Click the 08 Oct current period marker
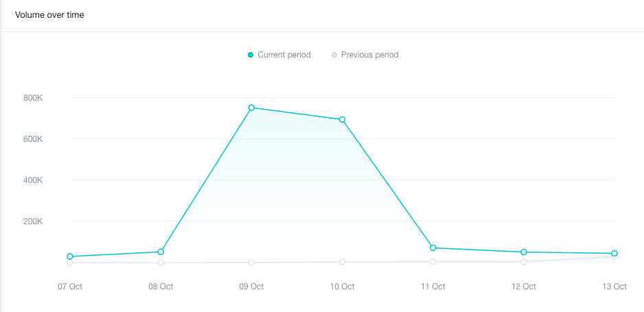644x312 pixels. point(161,252)
